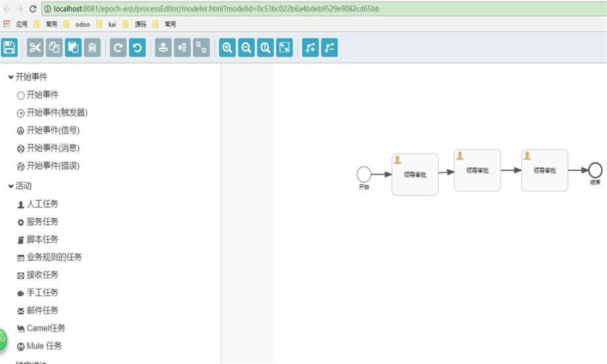Viewport: 607px width, 364px height.
Task: Open the odoo bookmark folder
Action: click(x=77, y=24)
